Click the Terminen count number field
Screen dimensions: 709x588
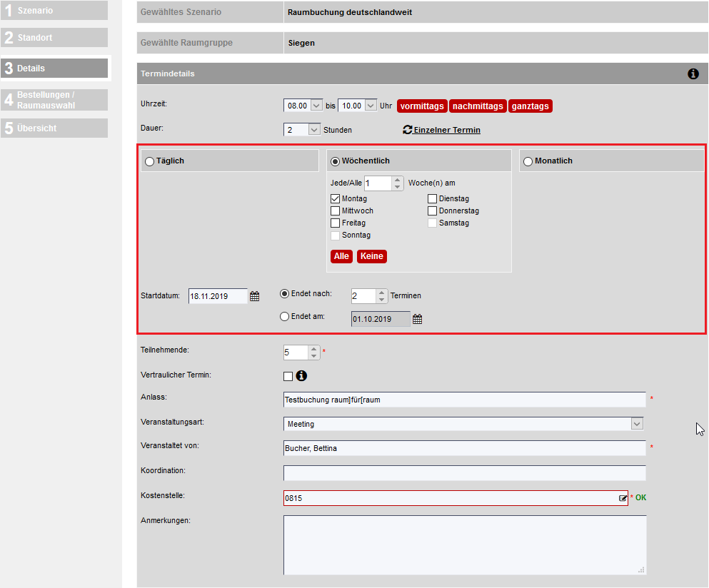click(363, 296)
